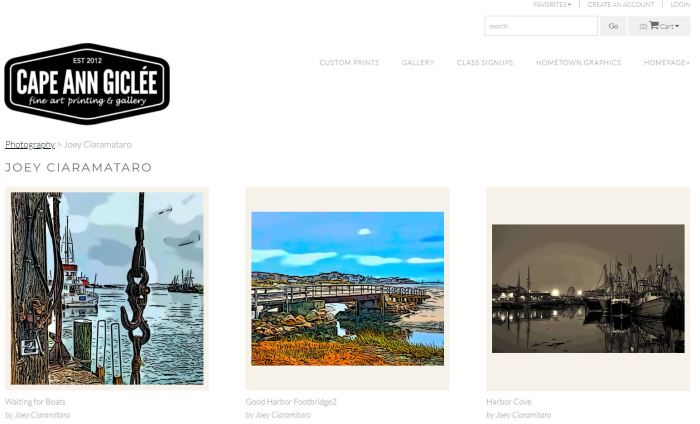Click the Cape Ann Giclée logo
700x424 pixels.
point(87,84)
